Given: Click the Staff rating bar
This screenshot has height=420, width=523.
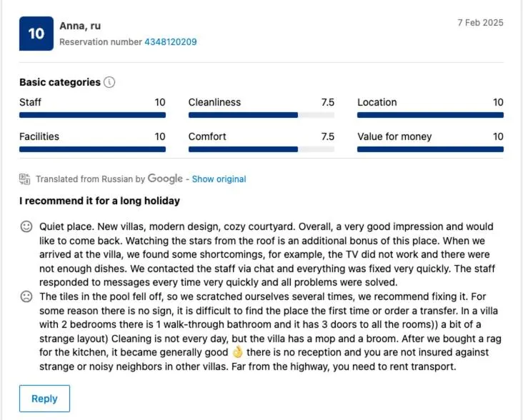Looking at the screenshot, I should 92,115.
